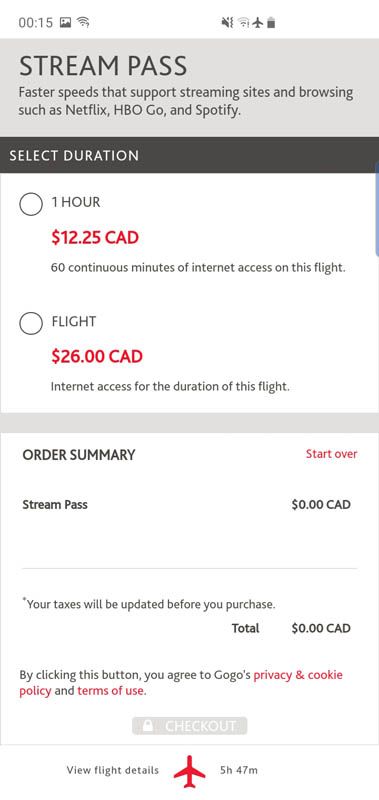Tap the SELECT DURATION section header
This screenshot has height=800, width=379.
(189, 155)
